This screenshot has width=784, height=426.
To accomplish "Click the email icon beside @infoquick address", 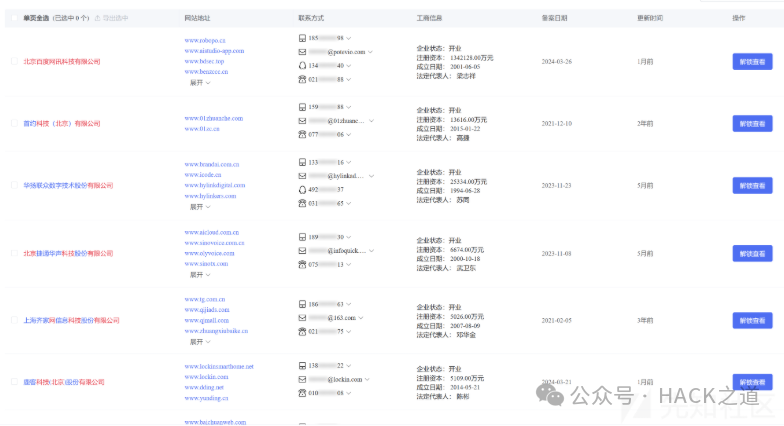I will coord(302,250).
